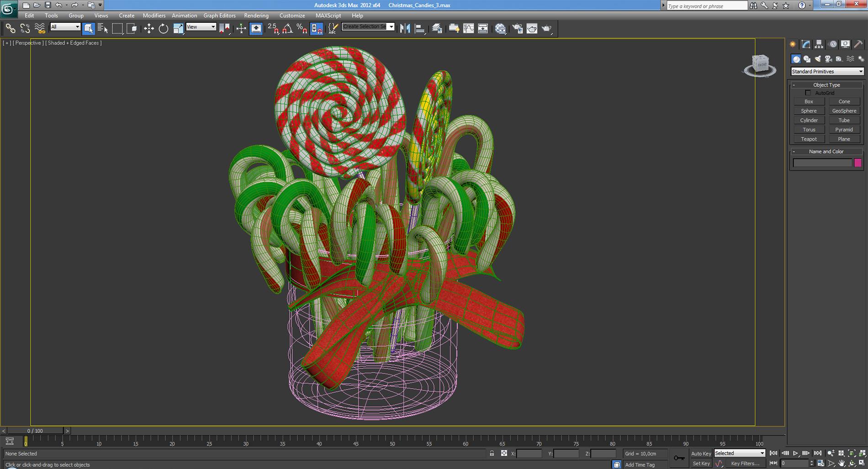Open the Standard Primitives dropdown
This screenshot has width=868, height=469.
[827, 71]
